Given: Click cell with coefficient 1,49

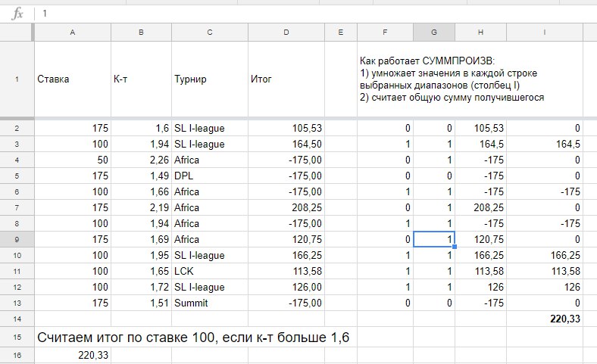Looking at the screenshot, I should click(141, 176).
